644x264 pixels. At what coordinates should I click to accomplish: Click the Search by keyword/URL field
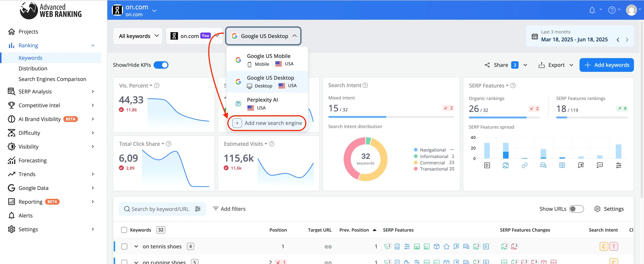point(160,209)
